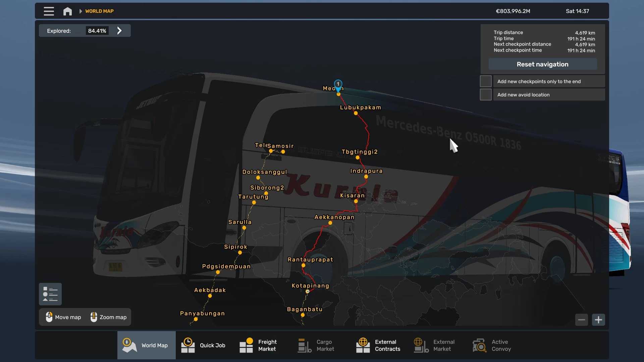
Task: Toggle add new avoid location checkbox
Action: click(486, 95)
